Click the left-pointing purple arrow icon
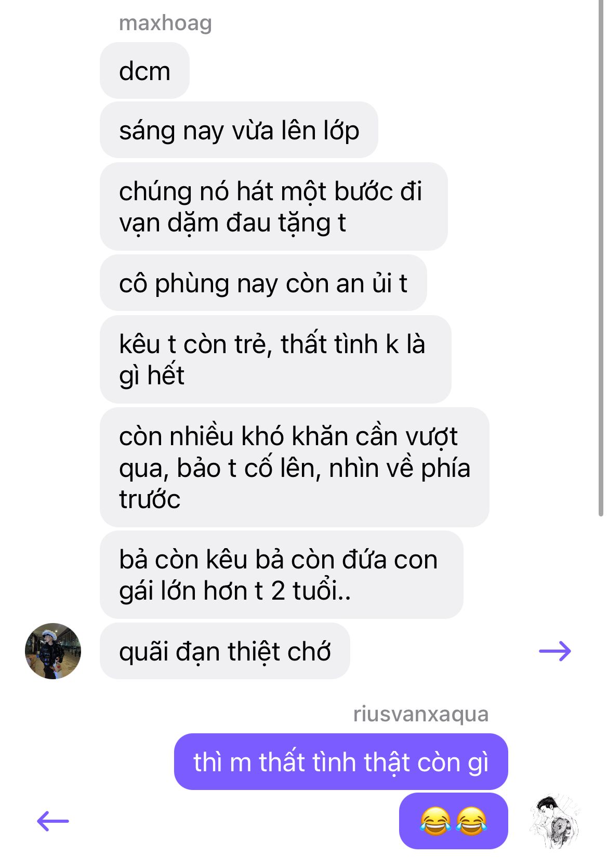 (53, 821)
